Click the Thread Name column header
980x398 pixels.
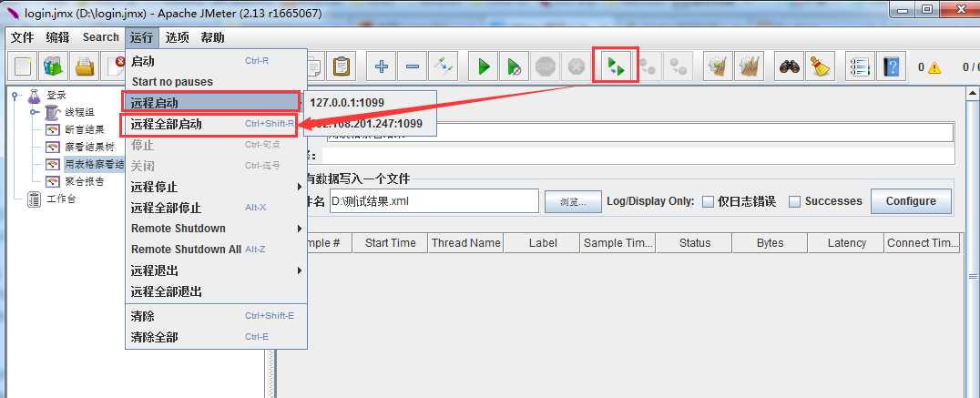(465, 243)
